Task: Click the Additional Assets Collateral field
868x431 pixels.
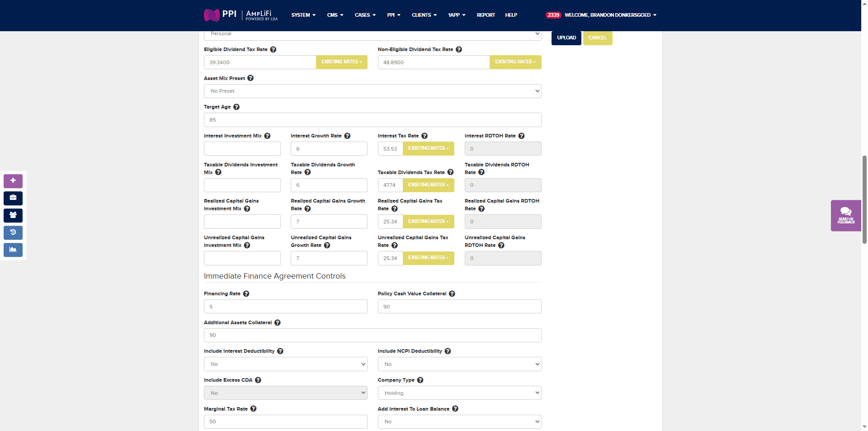Action: click(373, 335)
